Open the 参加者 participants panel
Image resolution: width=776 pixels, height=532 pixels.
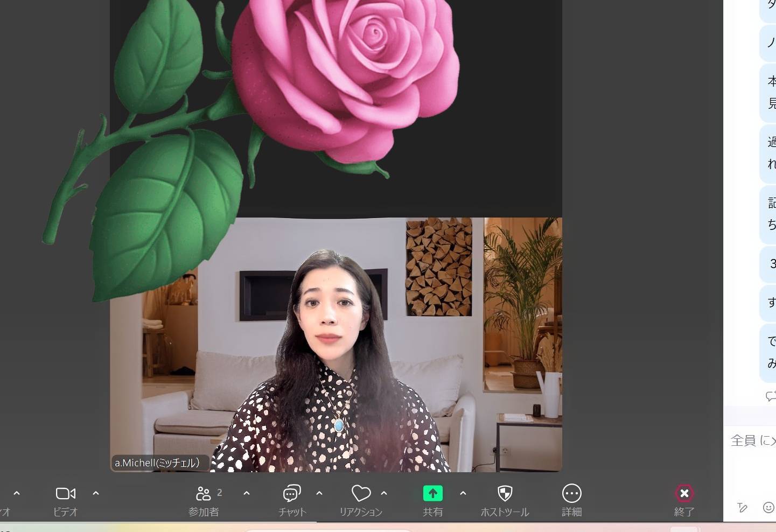[x=204, y=494]
